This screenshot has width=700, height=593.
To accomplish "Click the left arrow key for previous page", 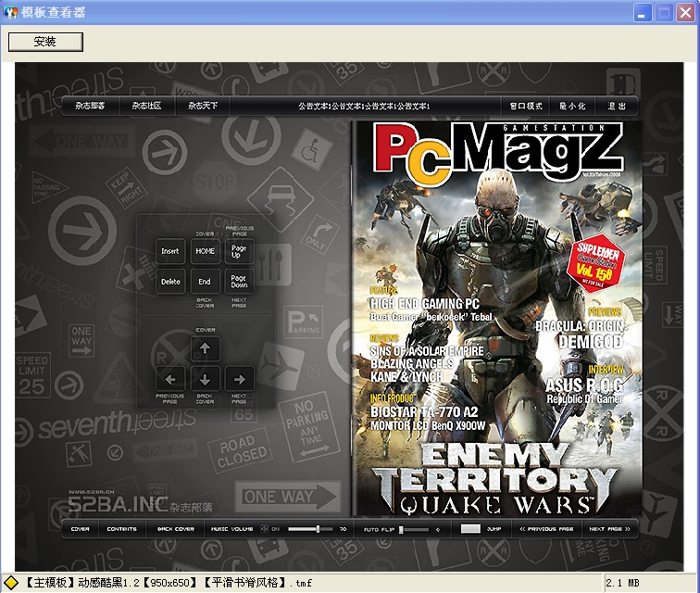I will [170, 379].
